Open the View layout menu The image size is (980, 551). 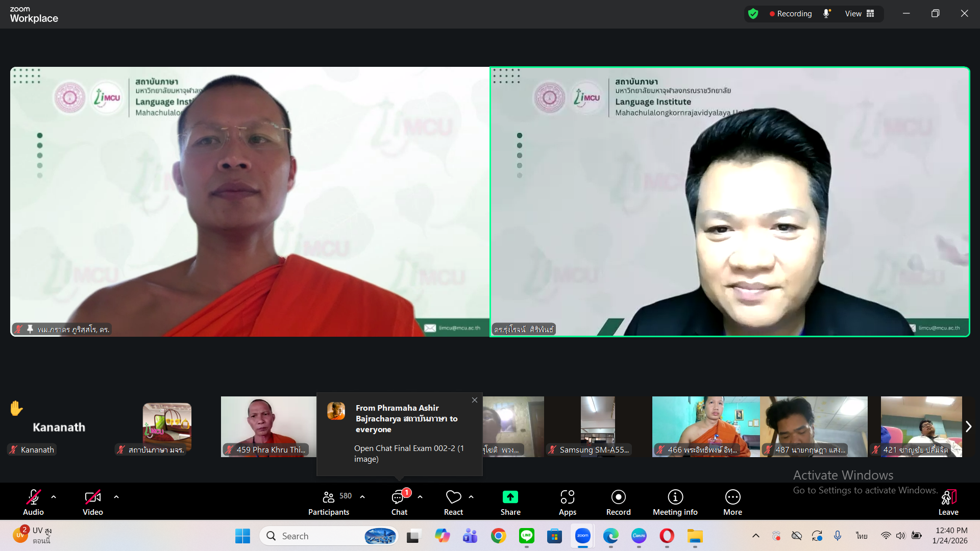[860, 14]
